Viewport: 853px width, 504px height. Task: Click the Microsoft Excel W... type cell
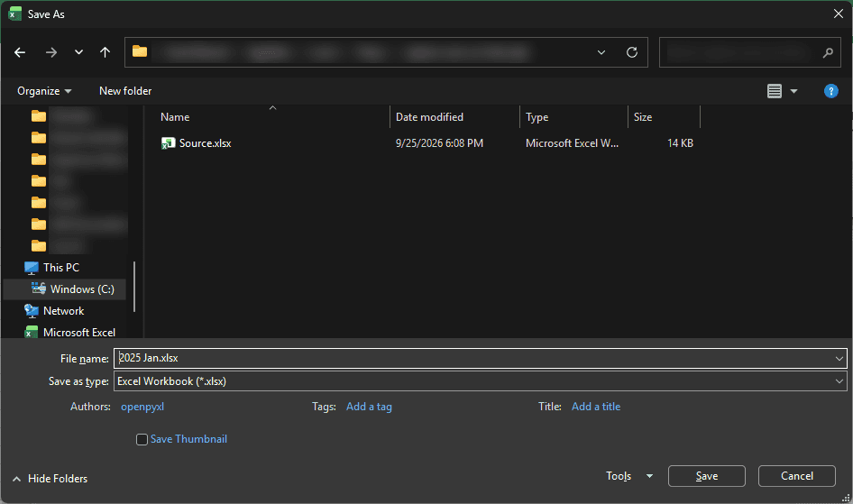coord(572,143)
